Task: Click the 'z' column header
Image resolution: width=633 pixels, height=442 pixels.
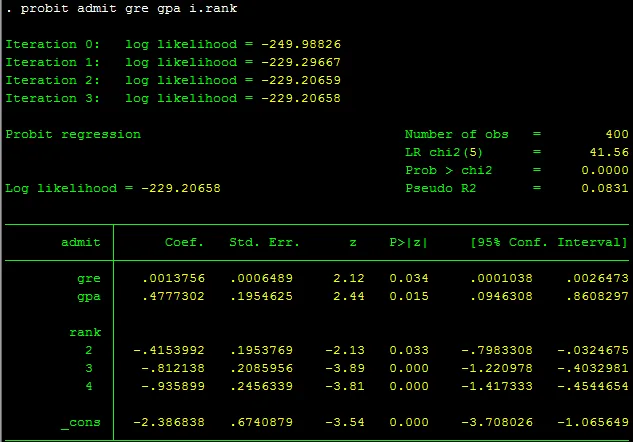Action: click(353, 243)
